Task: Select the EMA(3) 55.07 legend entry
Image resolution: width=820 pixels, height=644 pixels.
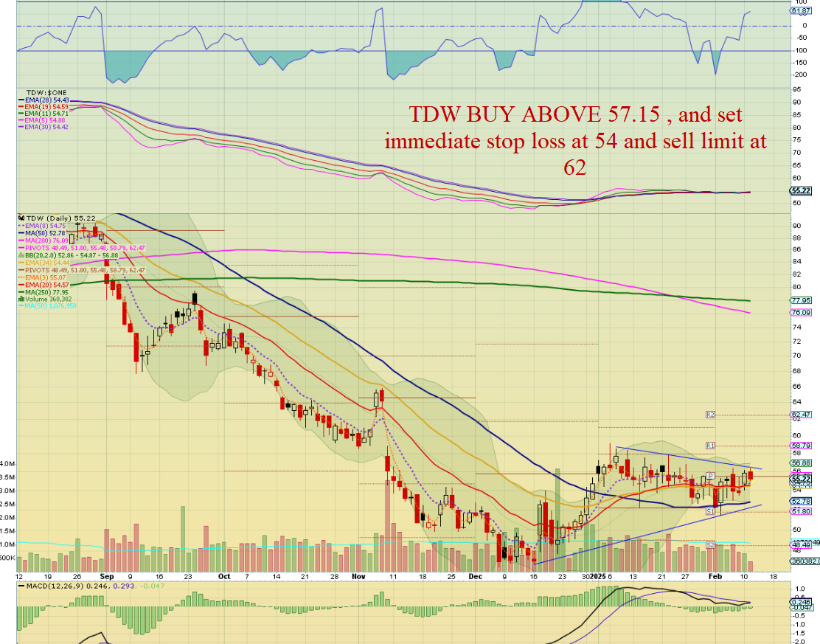Action: pos(42,277)
